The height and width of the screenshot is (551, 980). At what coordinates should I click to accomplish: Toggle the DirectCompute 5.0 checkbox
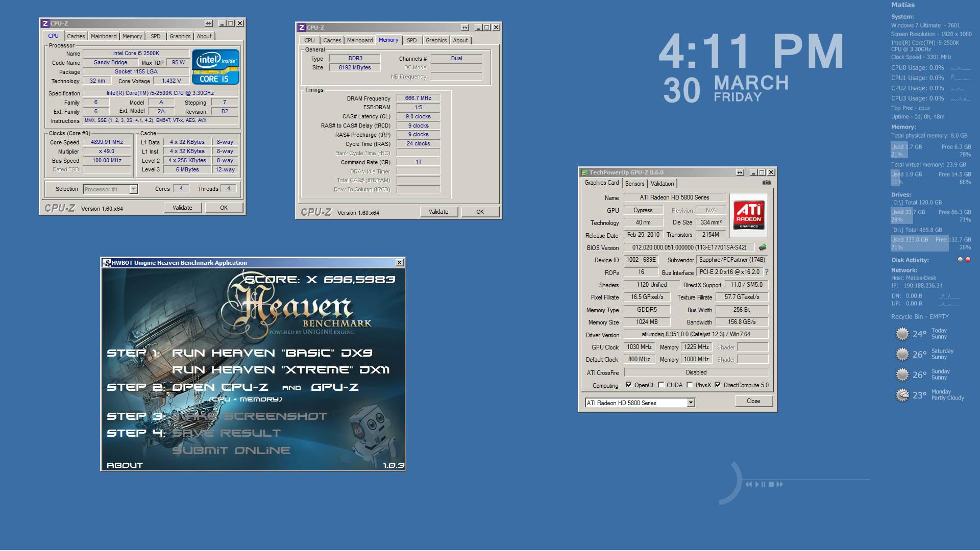tap(718, 385)
